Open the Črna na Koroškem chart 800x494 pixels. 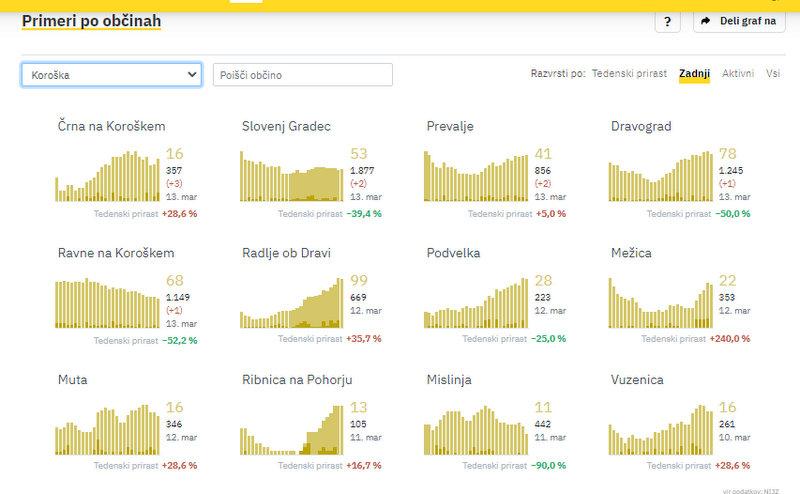(x=107, y=176)
